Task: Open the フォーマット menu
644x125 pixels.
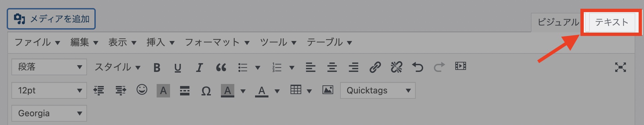Action: coord(217,42)
